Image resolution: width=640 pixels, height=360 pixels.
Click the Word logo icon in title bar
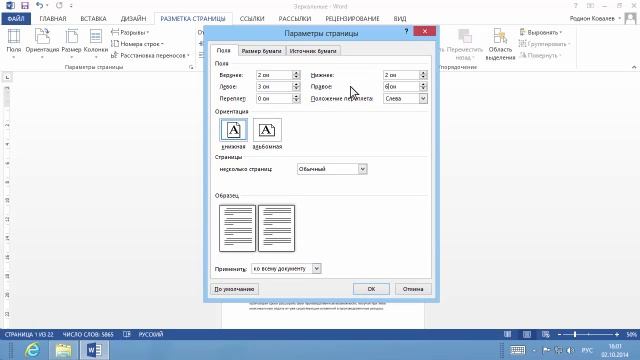tap(10, 6)
